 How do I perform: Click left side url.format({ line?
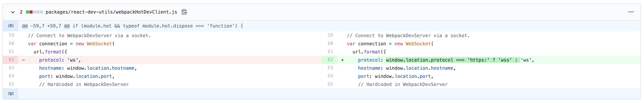(50, 52)
